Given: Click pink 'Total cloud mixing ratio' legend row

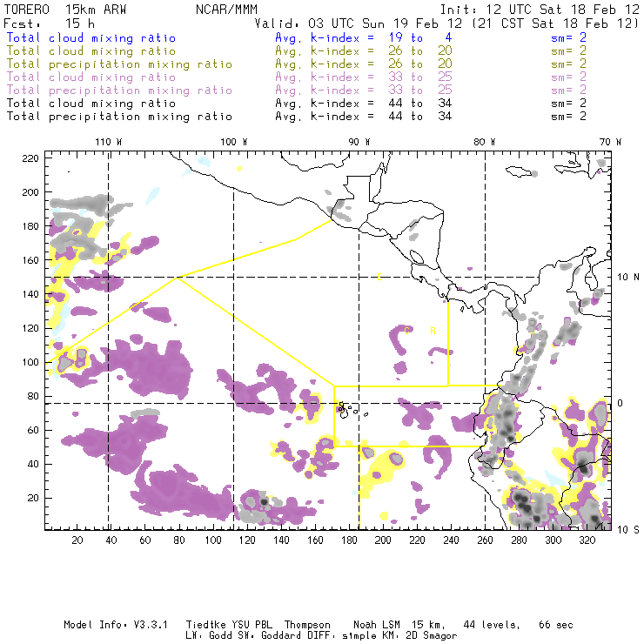Looking at the screenshot, I should tap(91, 77).
